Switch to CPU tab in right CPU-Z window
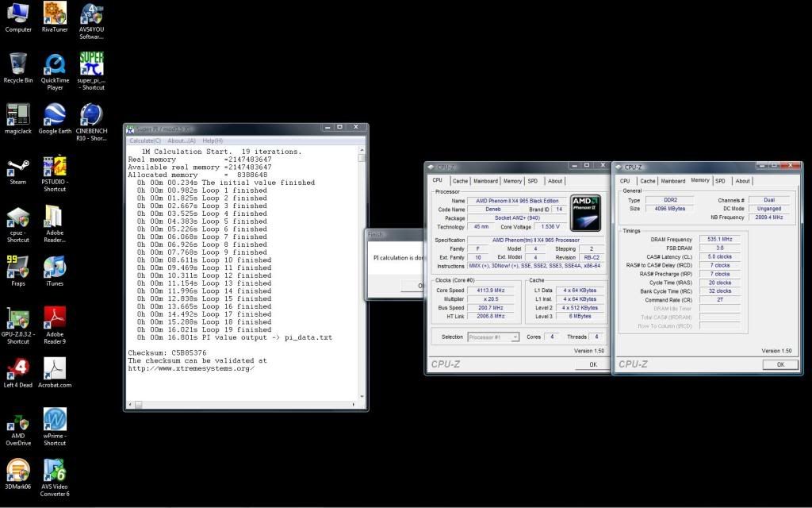 tap(625, 181)
